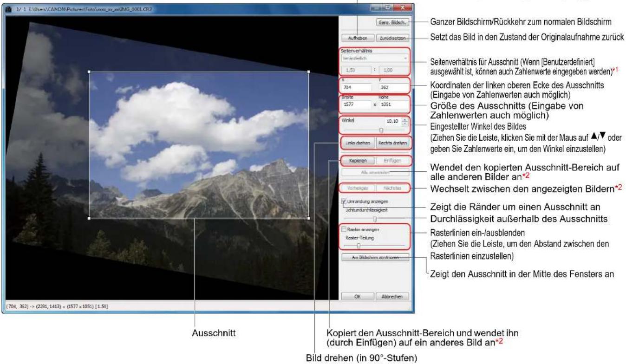
Task: Click the Kopieren button
Action: [358, 161]
